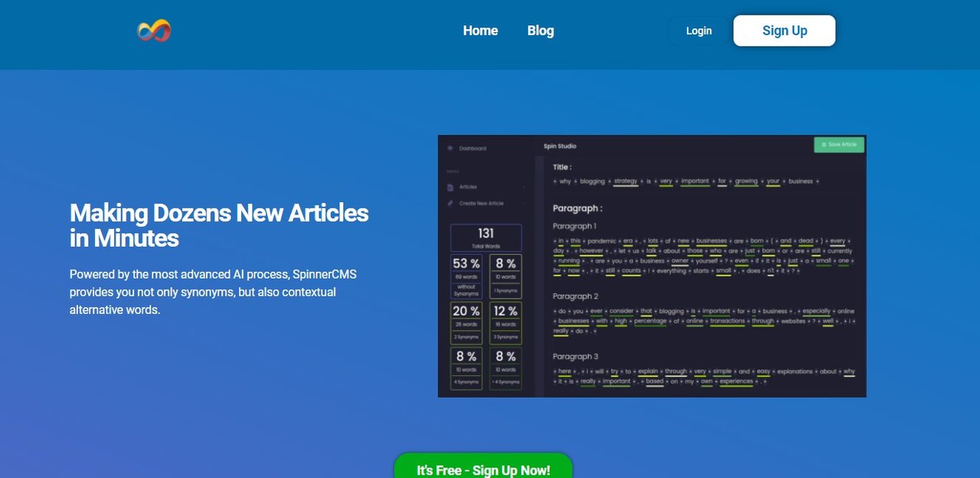Open the Blog navigation link
980x478 pixels.
coord(541,31)
